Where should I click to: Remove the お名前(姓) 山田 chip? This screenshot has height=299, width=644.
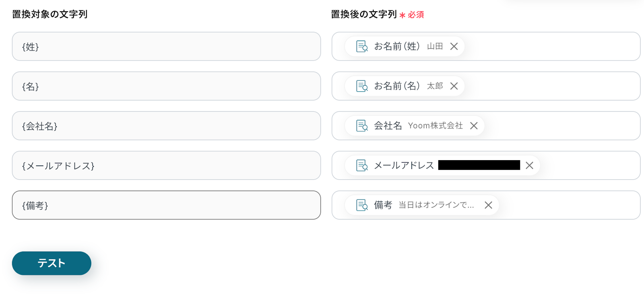click(454, 46)
